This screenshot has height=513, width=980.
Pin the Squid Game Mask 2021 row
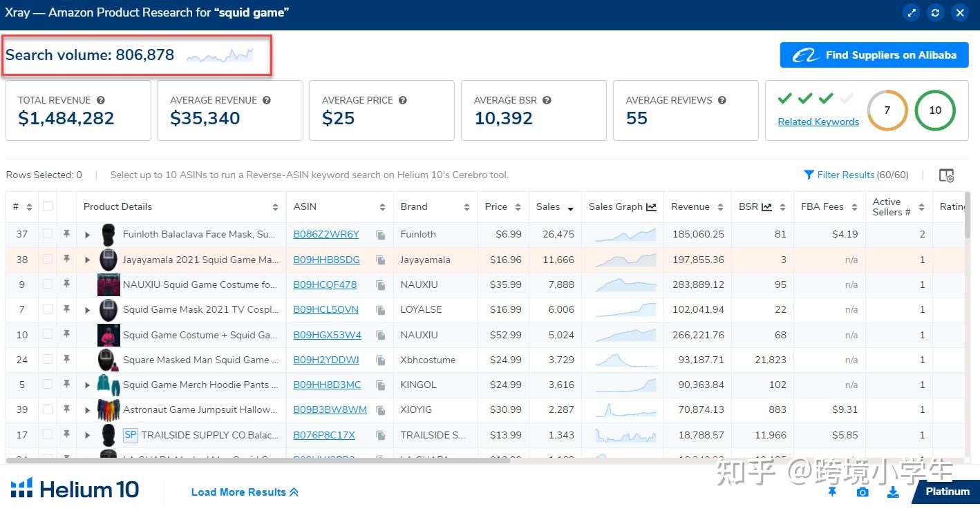(x=66, y=309)
